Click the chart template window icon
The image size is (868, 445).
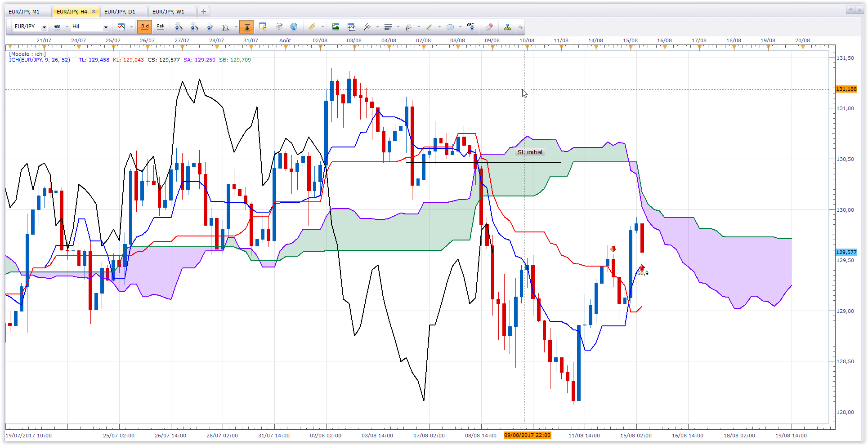point(352,27)
